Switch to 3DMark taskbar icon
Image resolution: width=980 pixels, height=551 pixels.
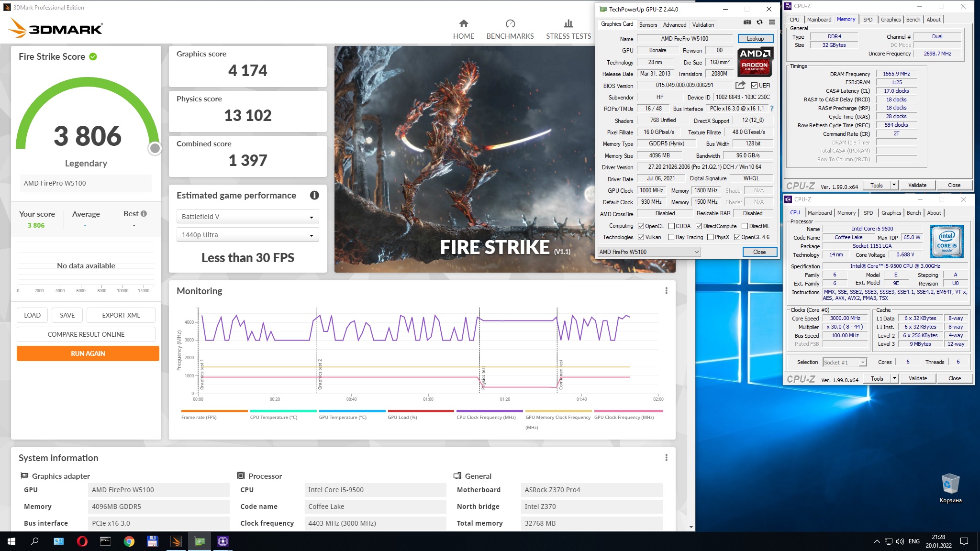click(176, 541)
